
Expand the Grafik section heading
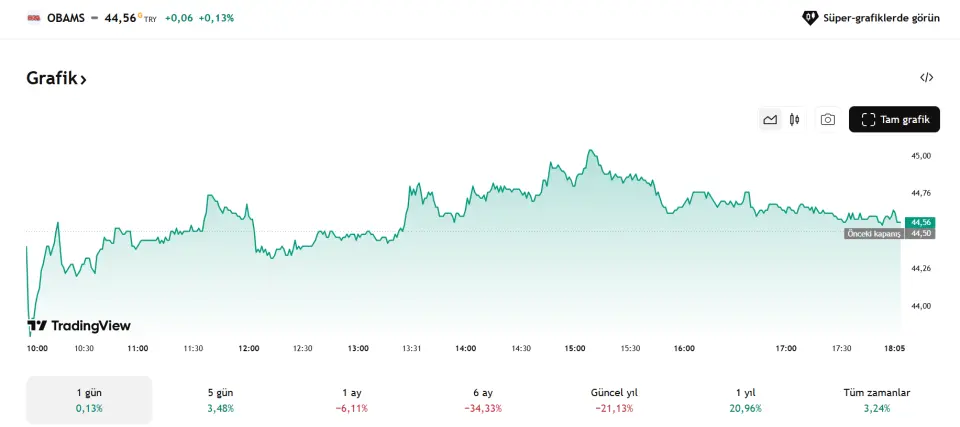click(x=56, y=78)
